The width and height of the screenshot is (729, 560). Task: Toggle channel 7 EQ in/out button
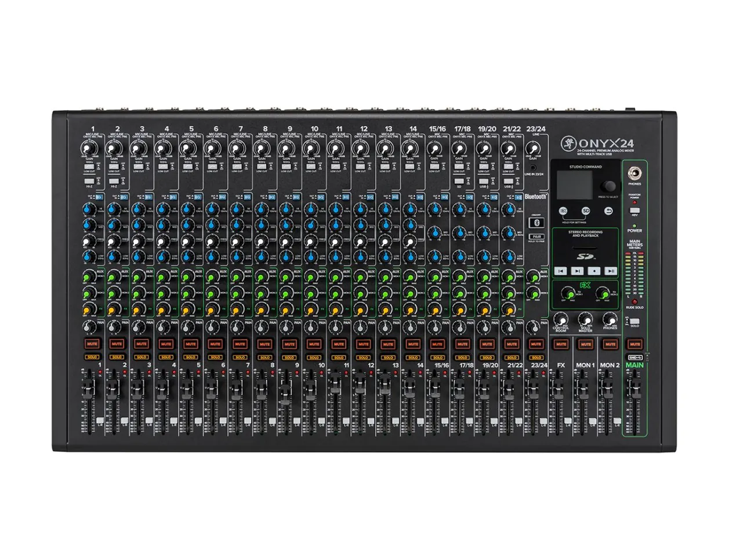pyautogui.click(x=246, y=197)
